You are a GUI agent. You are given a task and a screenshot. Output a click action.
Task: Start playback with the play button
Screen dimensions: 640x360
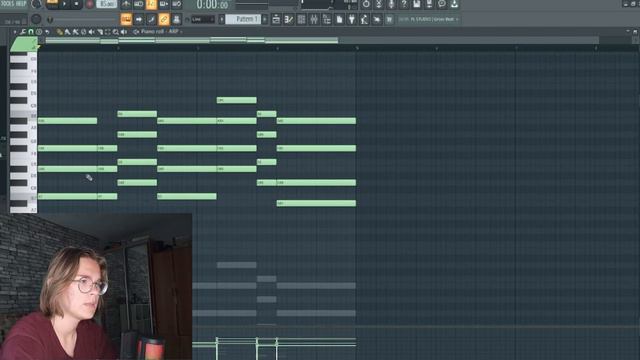(64, 4)
